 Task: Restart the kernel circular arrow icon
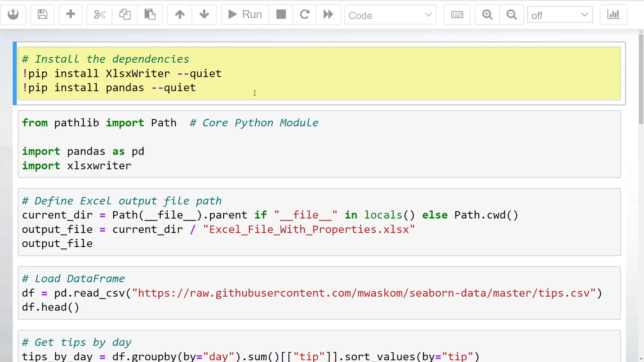305,14
